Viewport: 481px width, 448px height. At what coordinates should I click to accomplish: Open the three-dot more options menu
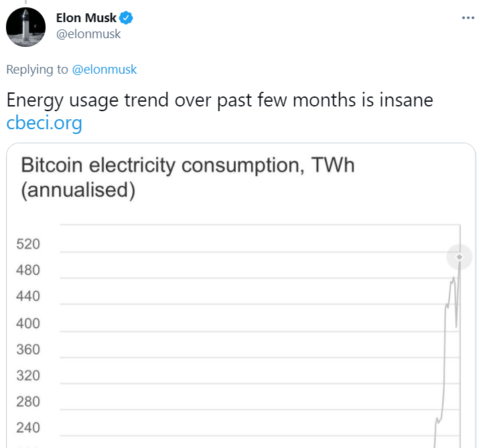point(468,18)
